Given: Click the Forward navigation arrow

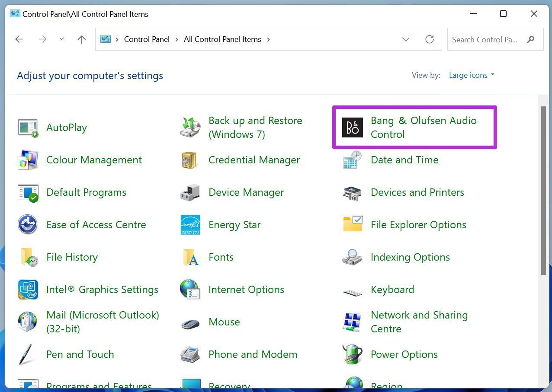Looking at the screenshot, I should [x=42, y=39].
